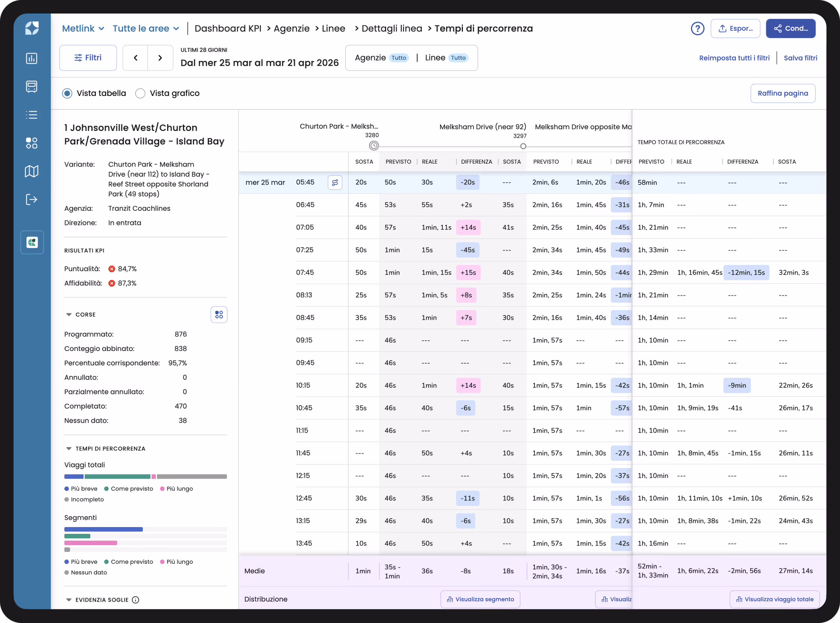Click the Affidabilità red error icon
This screenshot has width=840, height=623.
click(112, 283)
